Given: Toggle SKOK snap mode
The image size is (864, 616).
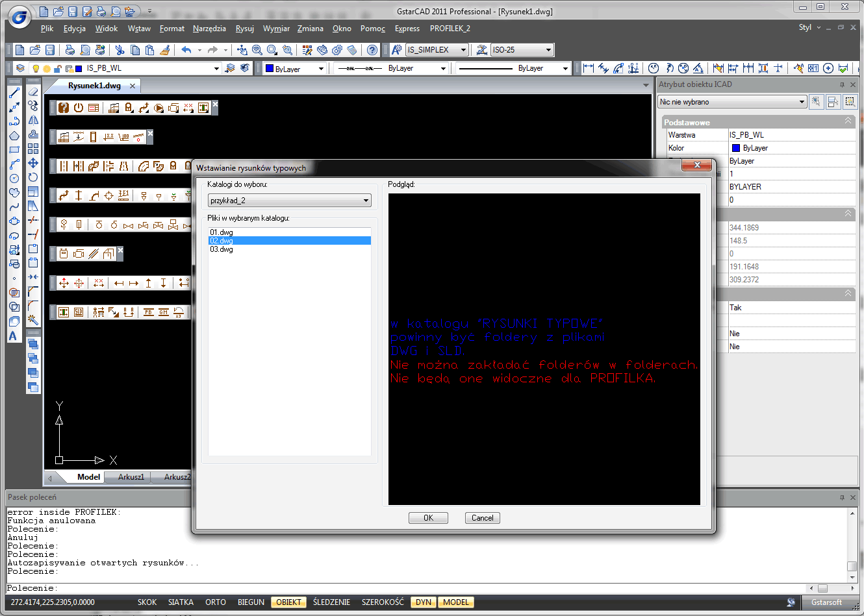Looking at the screenshot, I should [x=147, y=602].
